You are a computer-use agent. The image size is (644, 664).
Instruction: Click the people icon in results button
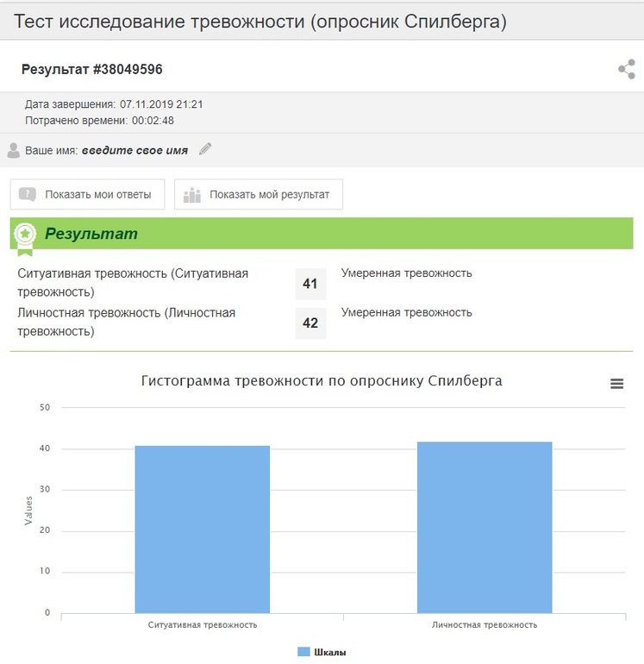[192, 194]
